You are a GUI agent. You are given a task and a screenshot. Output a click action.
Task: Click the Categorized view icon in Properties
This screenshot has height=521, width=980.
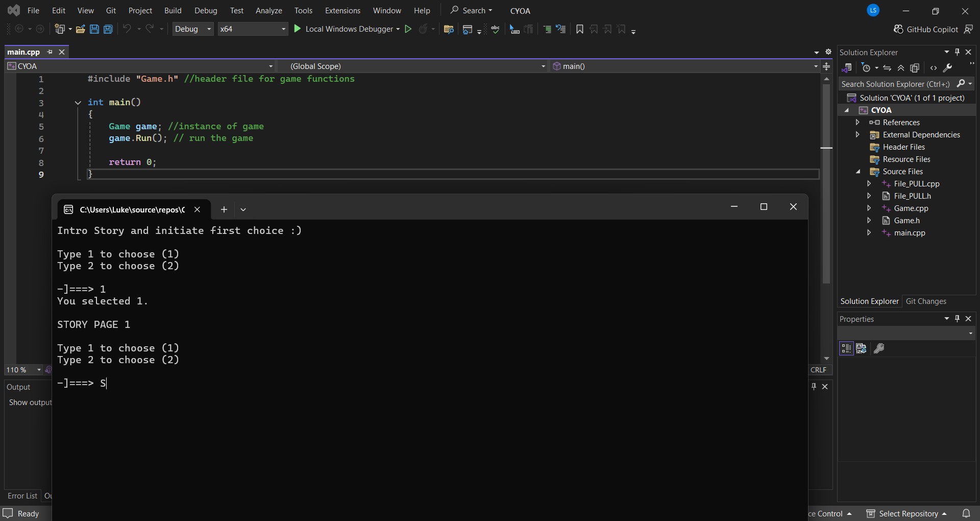tap(846, 348)
